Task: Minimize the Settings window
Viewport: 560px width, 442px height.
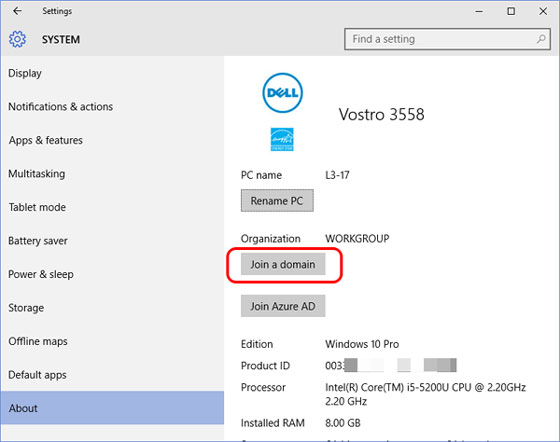Action: (479, 11)
